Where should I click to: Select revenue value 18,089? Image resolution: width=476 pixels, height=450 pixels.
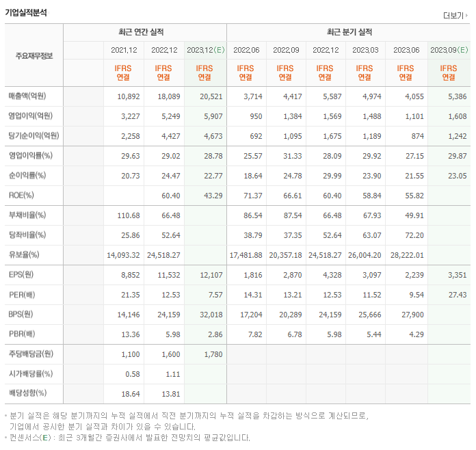click(169, 96)
